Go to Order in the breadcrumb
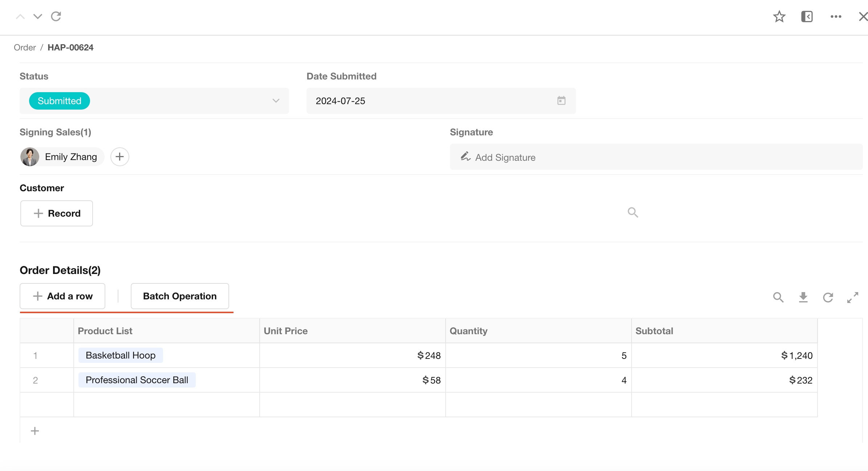Image resolution: width=868 pixels, height=471 pixels. pyautogui.click(x=25, y=48)
